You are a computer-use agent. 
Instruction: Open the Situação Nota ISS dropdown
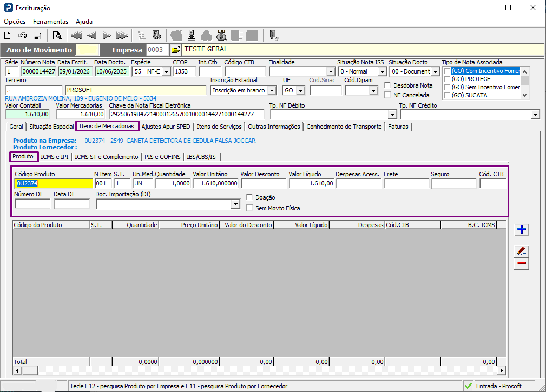click(382, 72)
